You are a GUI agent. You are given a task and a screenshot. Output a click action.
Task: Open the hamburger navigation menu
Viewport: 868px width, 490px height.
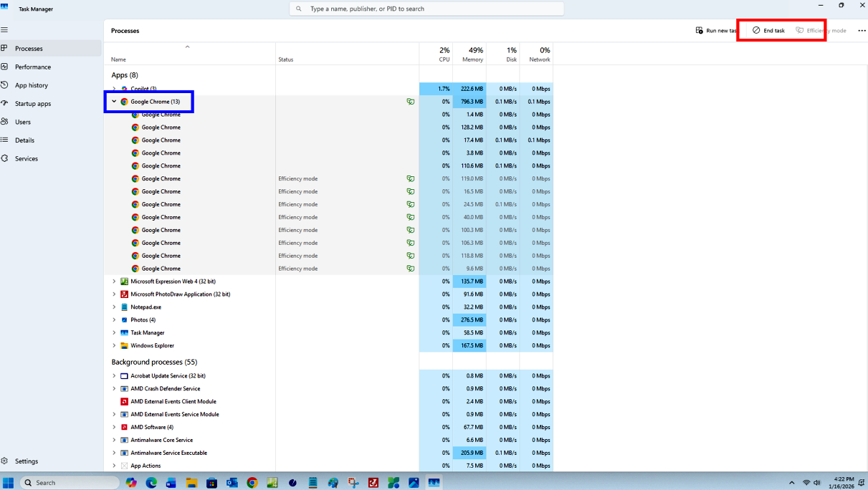point(4,30)
